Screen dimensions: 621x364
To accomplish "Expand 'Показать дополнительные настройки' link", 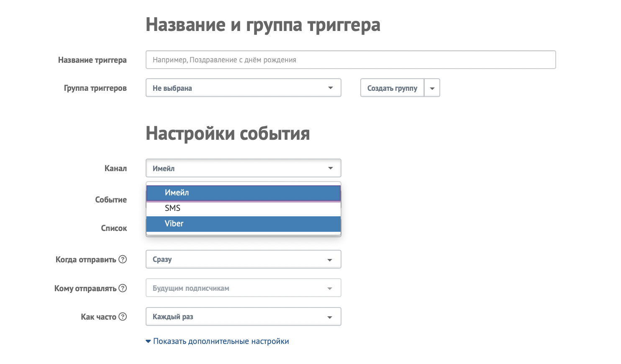I will click(217, 341).
